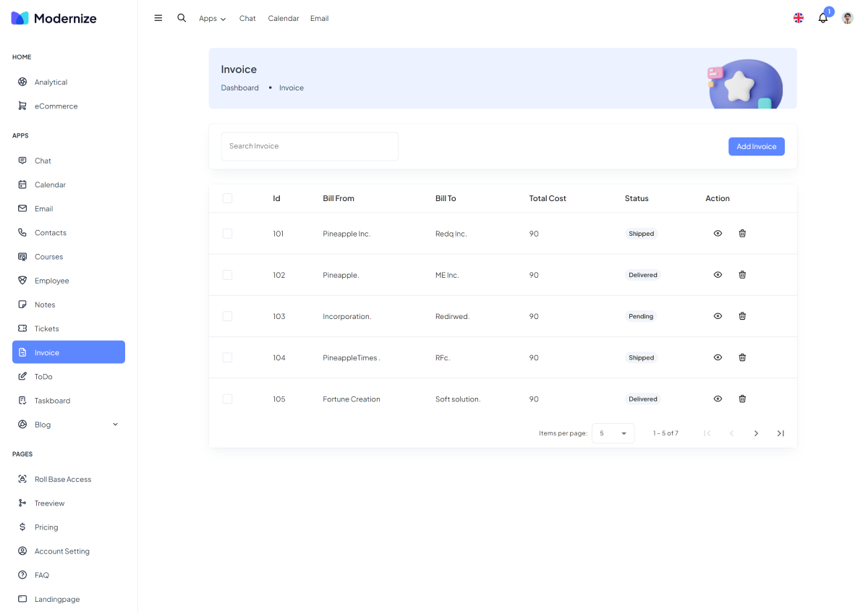Open the Items per page dropdown
Viewport: 868px width, 612px height.
coord(613,433)
